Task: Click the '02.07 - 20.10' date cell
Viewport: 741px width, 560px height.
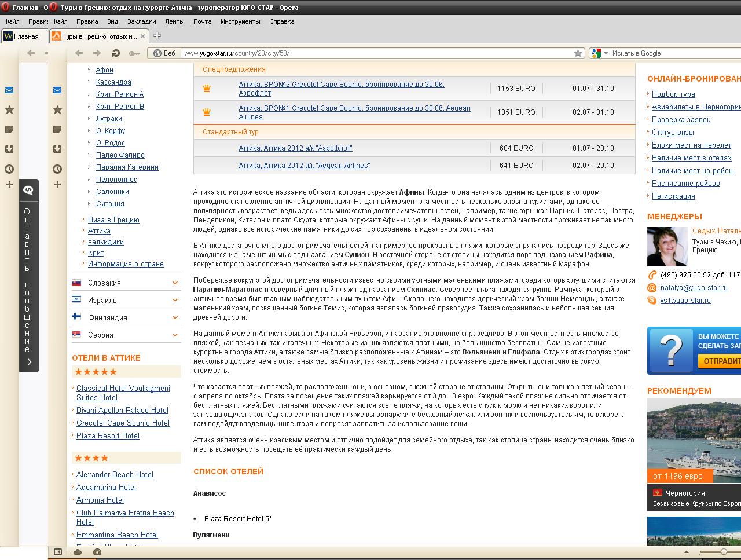Action: 593,166
